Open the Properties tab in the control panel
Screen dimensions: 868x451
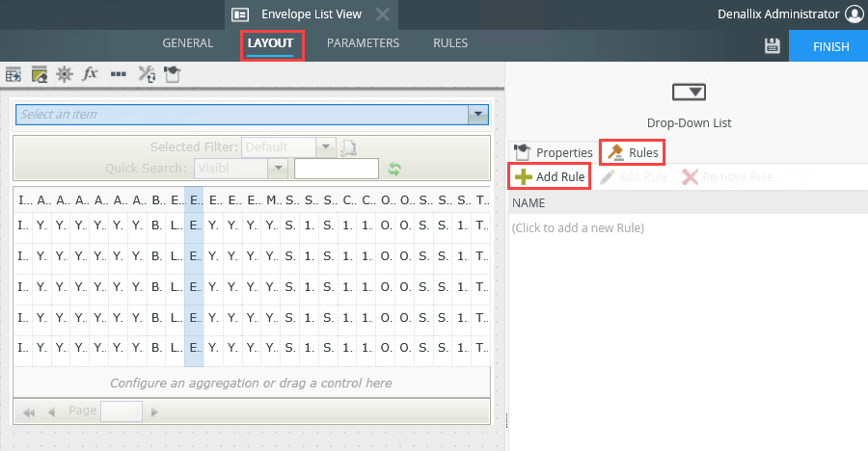point(553,152)
